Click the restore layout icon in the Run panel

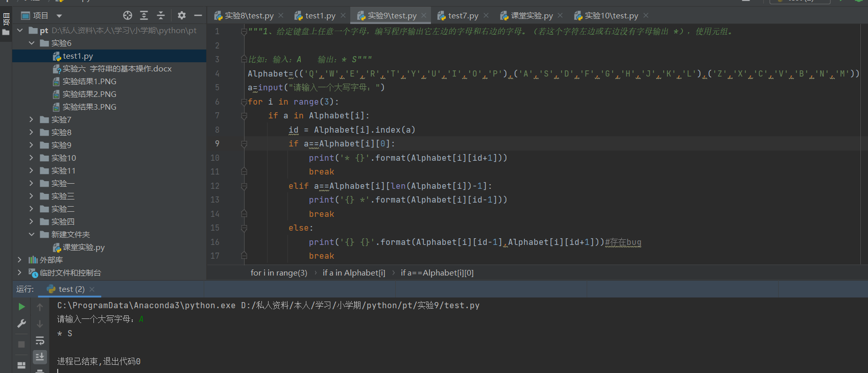pos(21,365)
